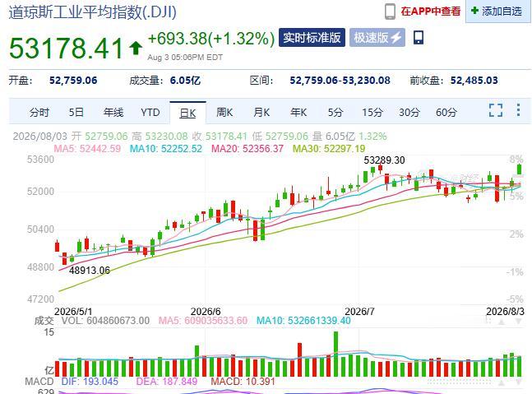532x394 pixels.
Task: Click the 50400 price axis label
Action: tap(40, 229)
